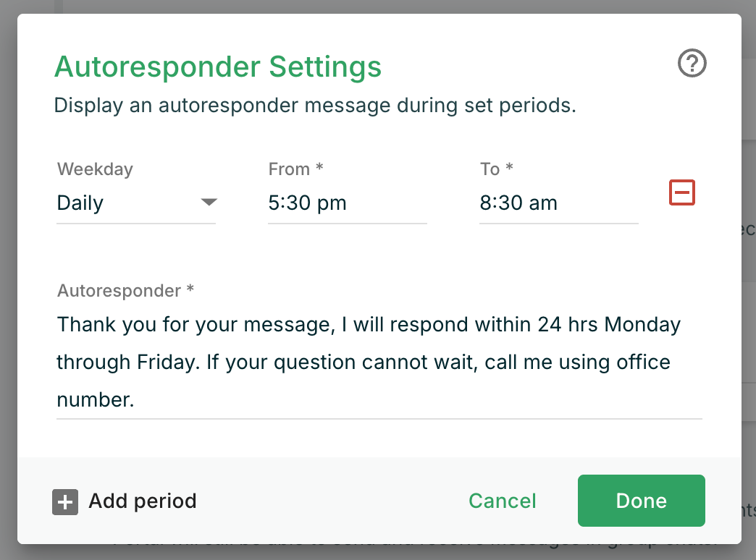This screenshot has height=560, width=756.
Task: Expand the Weekday dropdown arrow
Action: point(209,203)
